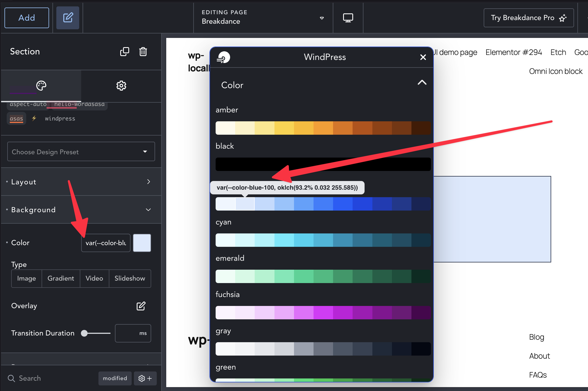Image resolution: width=588 pixels, height=391 pixels.
Task: Open the Etch nav link
Action: click(558, 52)
